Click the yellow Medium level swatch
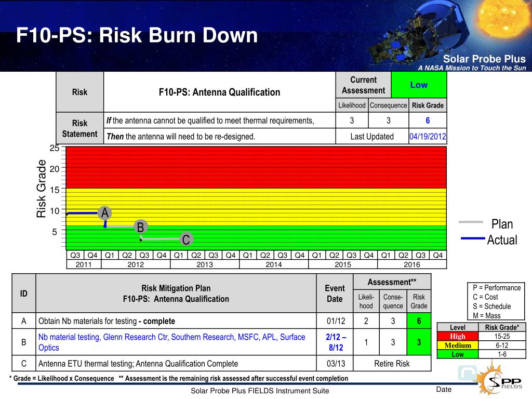The width and height of the screenshot is (532, 399). tap(457, 345)
